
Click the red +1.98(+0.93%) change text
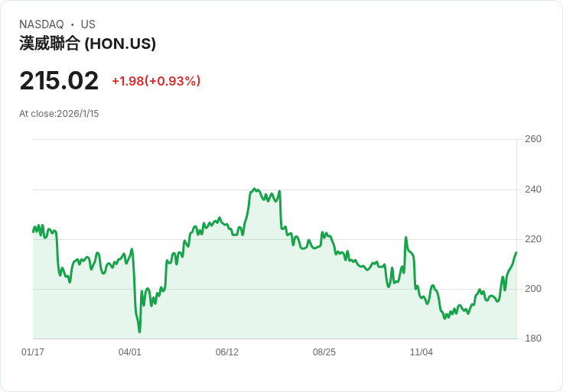156,81
